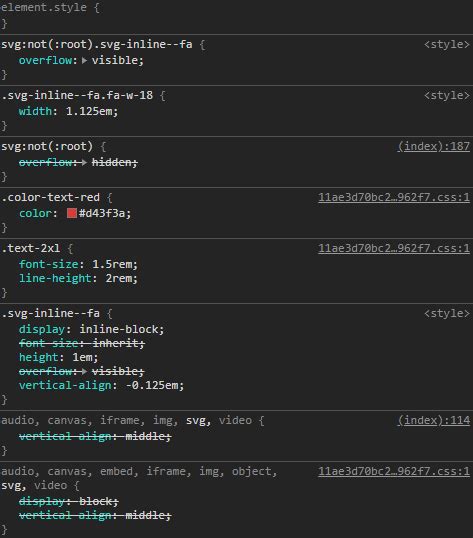473x538 pixels.
Task: Open the (index):114 source link
Action: [x=434, y=420]
